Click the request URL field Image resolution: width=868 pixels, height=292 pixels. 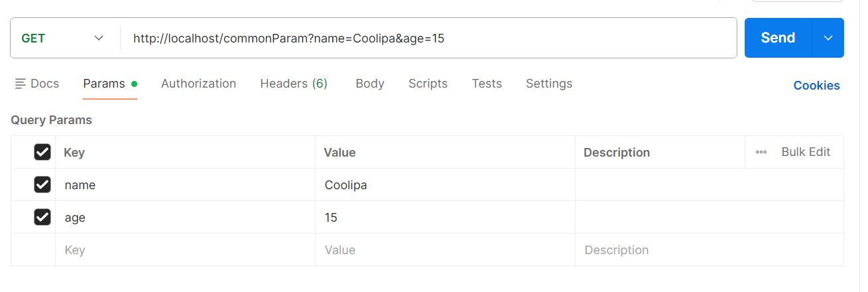pyautogui.click(x=424, y=38)
